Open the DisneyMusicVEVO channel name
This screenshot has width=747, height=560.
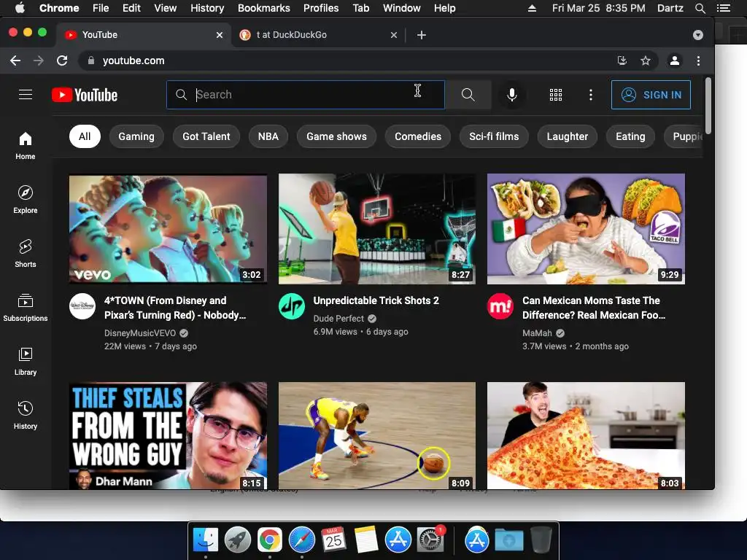point(140,333)
